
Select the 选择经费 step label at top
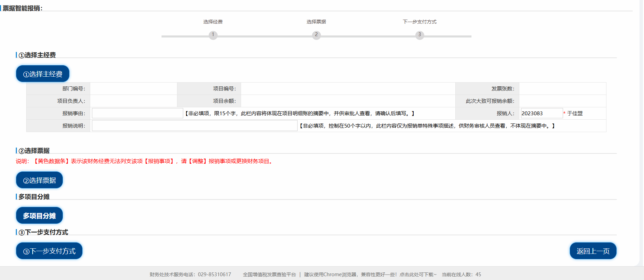pyautogui.click(x=213, y=22)
